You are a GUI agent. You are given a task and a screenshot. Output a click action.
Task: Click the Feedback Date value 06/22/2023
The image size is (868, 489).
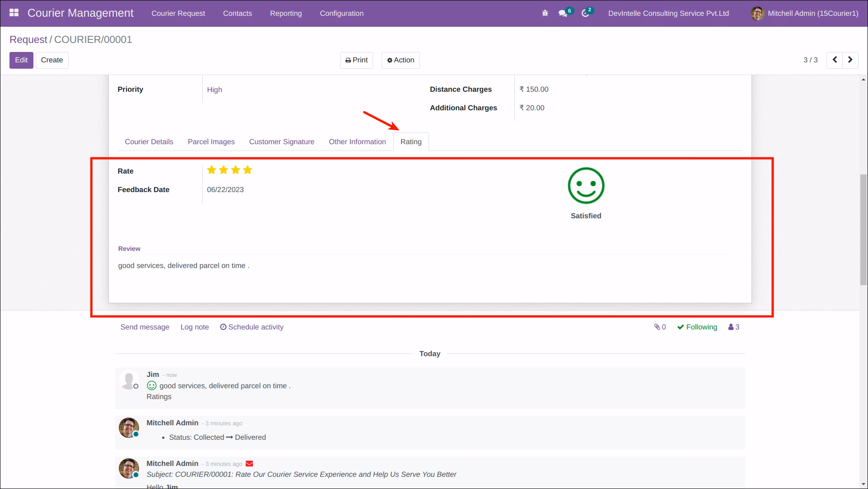tap(225, 190)
